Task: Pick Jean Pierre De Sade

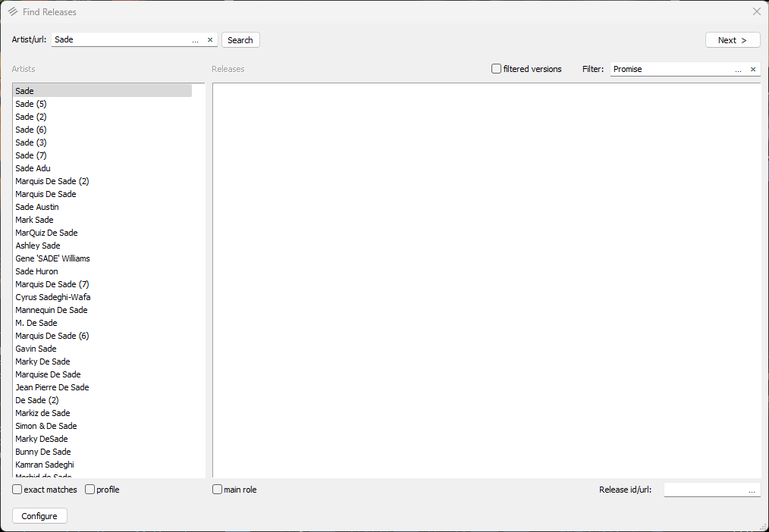Action: click(102, 387)
